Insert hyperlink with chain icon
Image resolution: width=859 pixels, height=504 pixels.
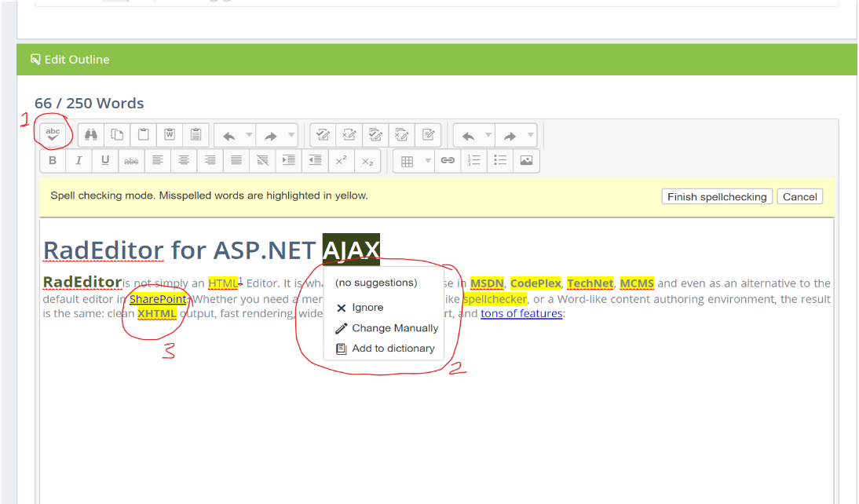(x=448, y=160)
